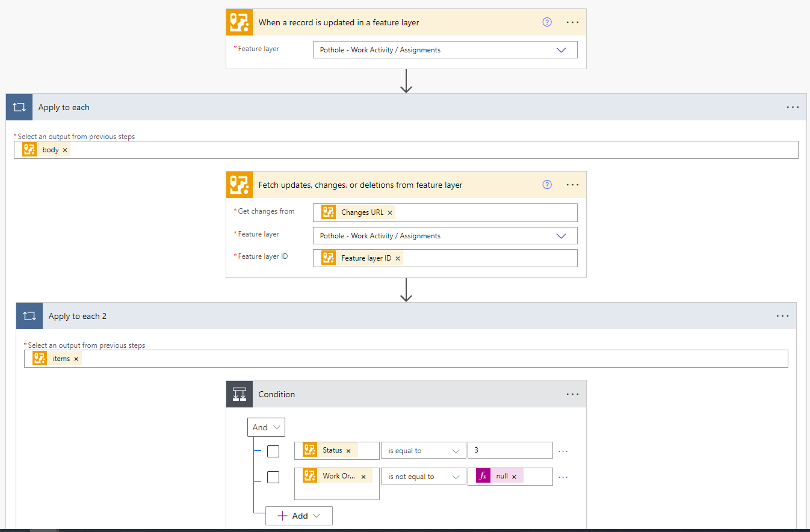Click the Add button in the Condition
The width and height of the screenshot is (810, 532).
(299, 516)
